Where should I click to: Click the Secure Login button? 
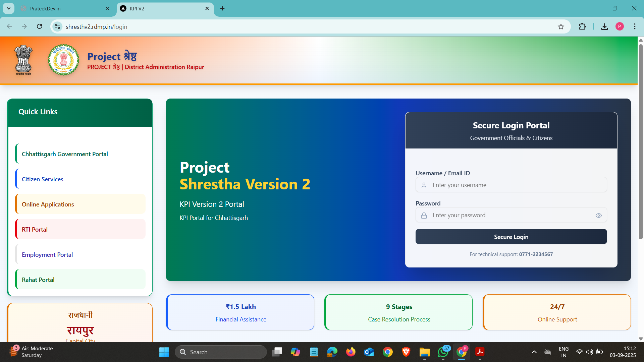point(511,237)
